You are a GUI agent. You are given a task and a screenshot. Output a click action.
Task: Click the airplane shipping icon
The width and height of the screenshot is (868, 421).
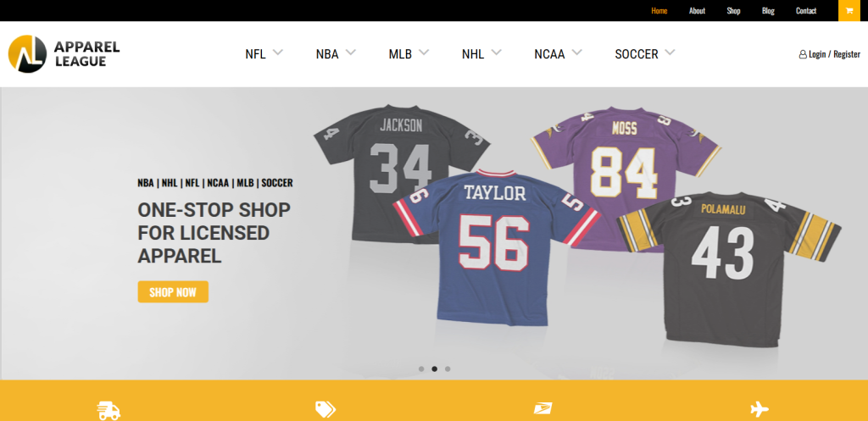tap(759, 410)
